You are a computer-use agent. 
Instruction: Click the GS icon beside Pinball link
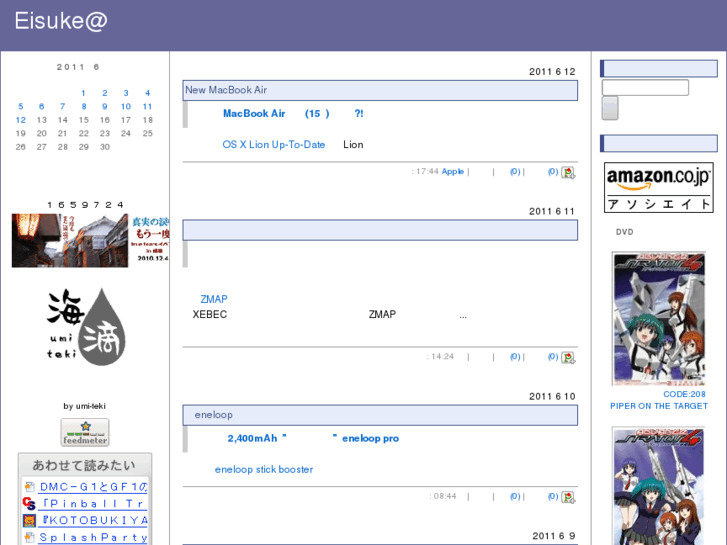tap(29, 504)
